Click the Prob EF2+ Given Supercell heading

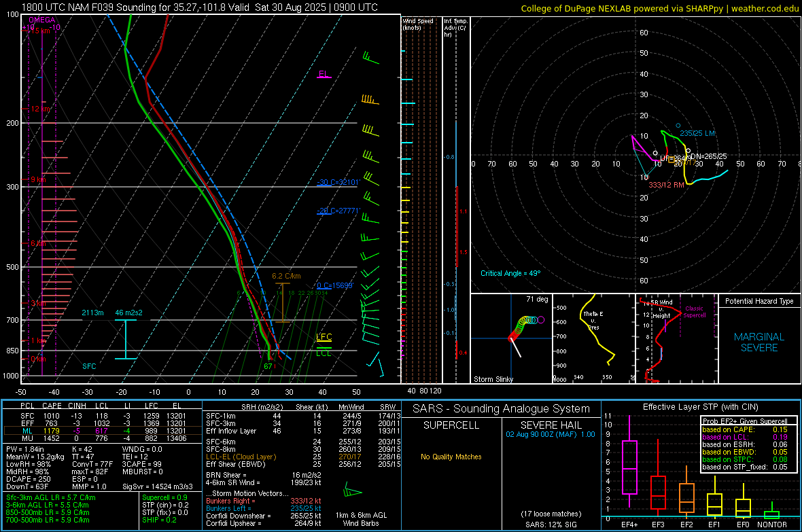pos(745,421)
